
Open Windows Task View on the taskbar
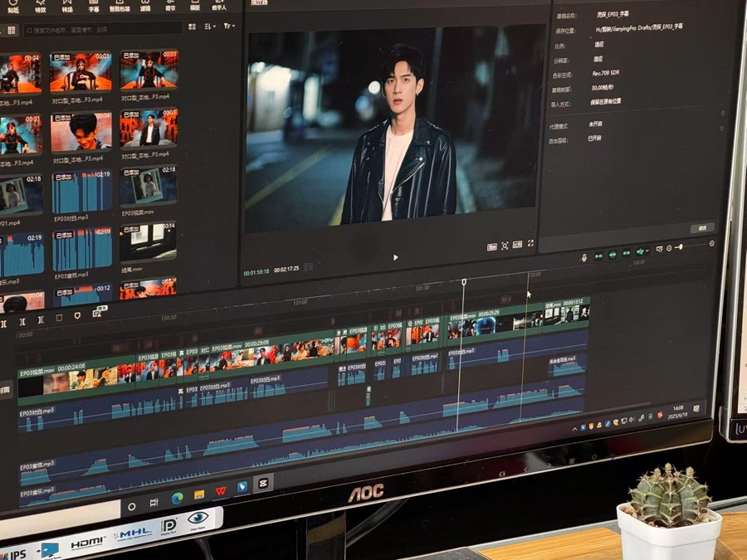point(154,503)
